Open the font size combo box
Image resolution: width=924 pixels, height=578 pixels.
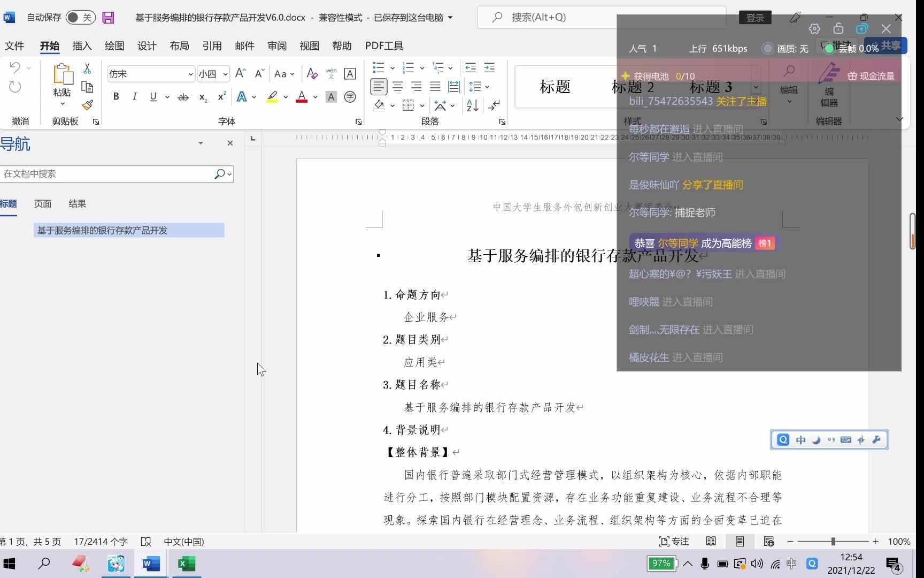click(x=213, y=74)
